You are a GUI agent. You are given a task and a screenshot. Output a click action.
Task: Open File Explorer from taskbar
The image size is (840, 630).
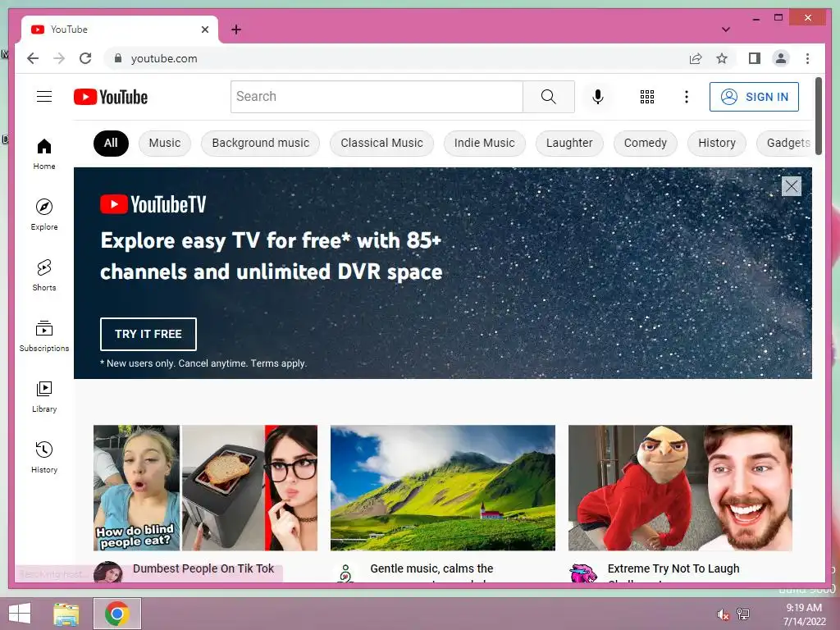tap(66, 614)
